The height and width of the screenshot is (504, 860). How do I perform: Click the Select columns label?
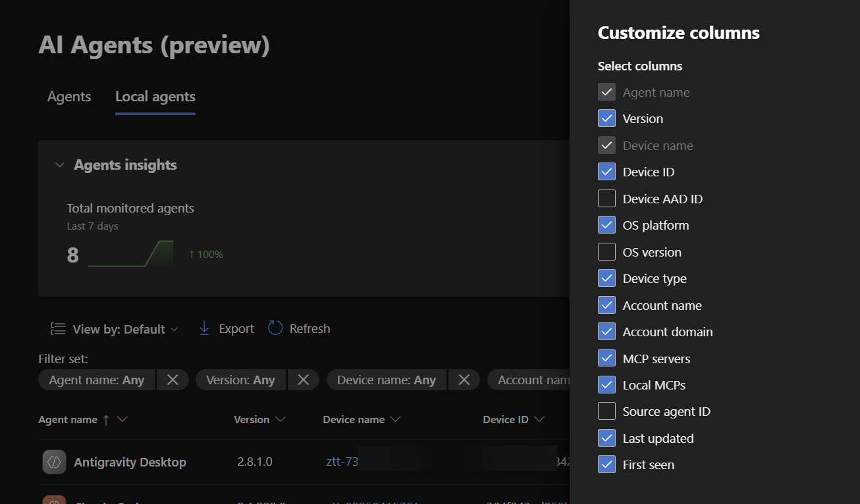point(640,66)
